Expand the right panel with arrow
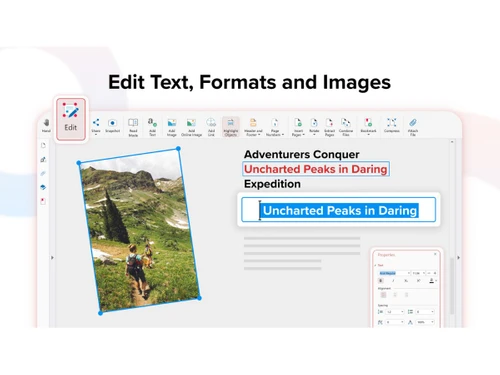The width and height of the screenshot is (500, 375). pos(458,258)
